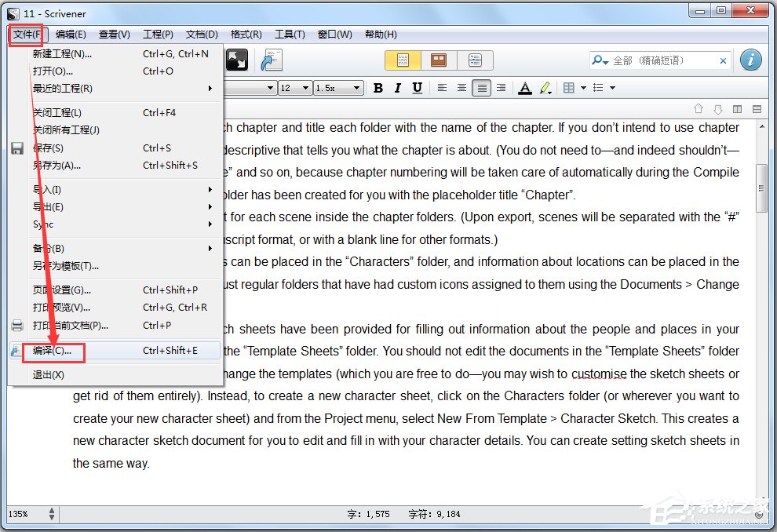
Task: Click 编译(C)... compile menu entry
Action: click(x=115, y=350)
